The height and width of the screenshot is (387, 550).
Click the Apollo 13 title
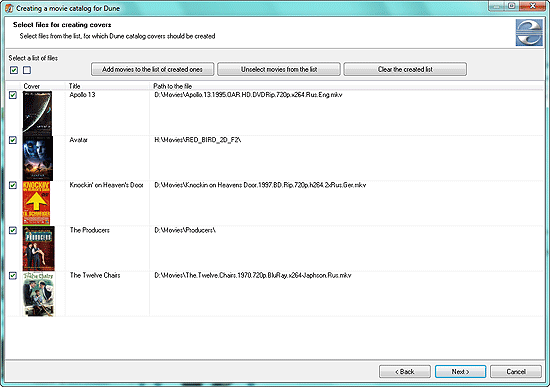[x=82, y=95]
